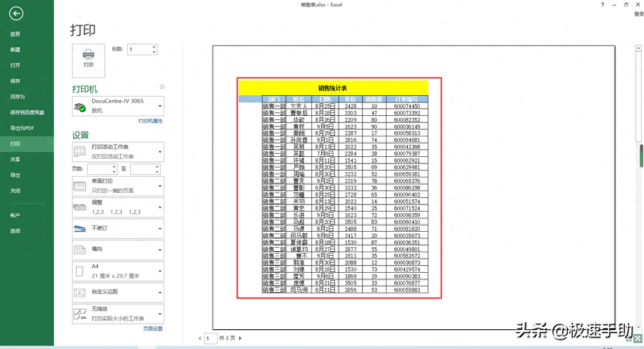Click the printer icon Print button
Screen dimensions: 644x349
(x=89, y=61)
